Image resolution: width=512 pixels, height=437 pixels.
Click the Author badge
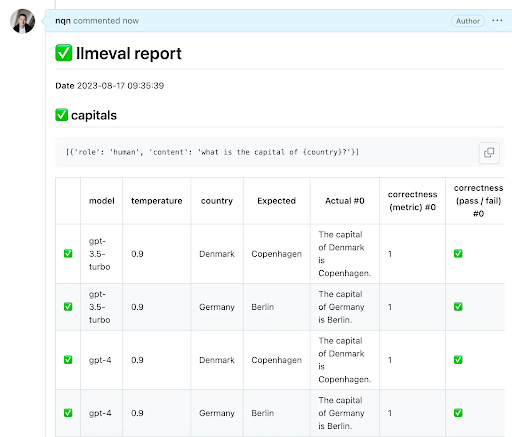(468, 21)
